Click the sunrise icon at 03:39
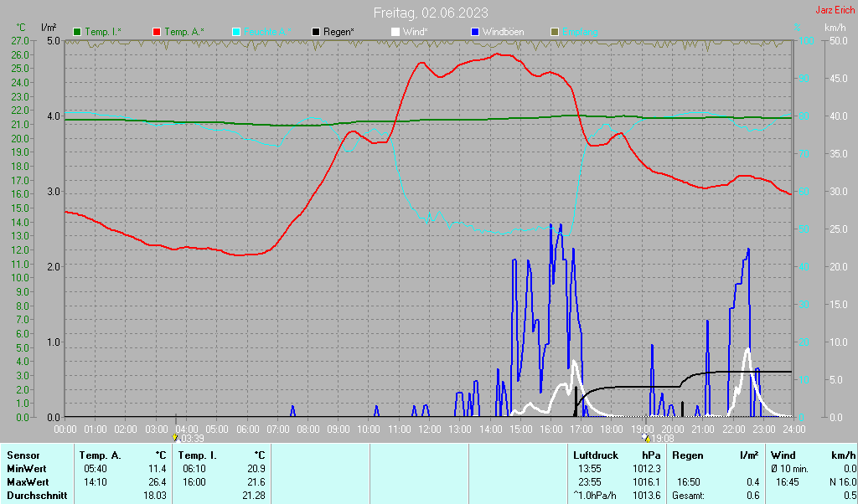 tap(174, 437)
